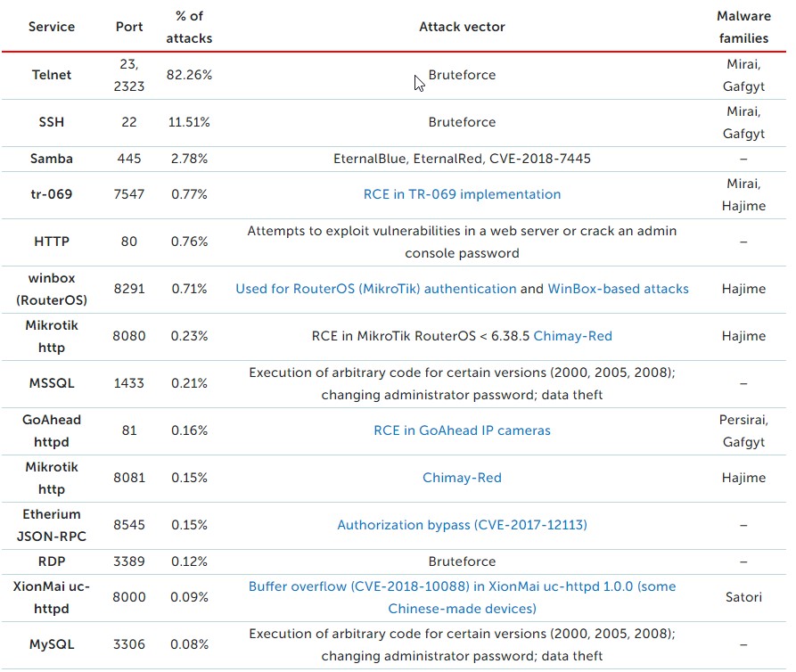Click the % of attacks column header

pyautogui.click(x=189, y=27)
